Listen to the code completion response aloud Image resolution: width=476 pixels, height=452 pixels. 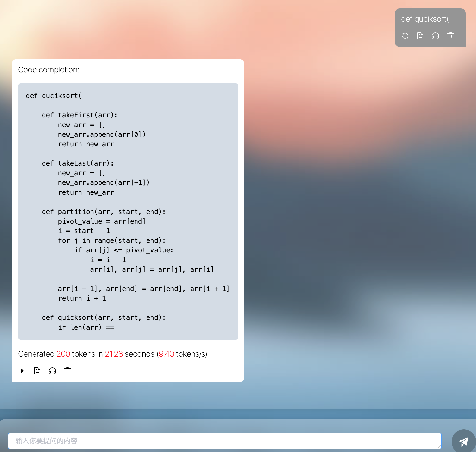[x=52, y=371]
